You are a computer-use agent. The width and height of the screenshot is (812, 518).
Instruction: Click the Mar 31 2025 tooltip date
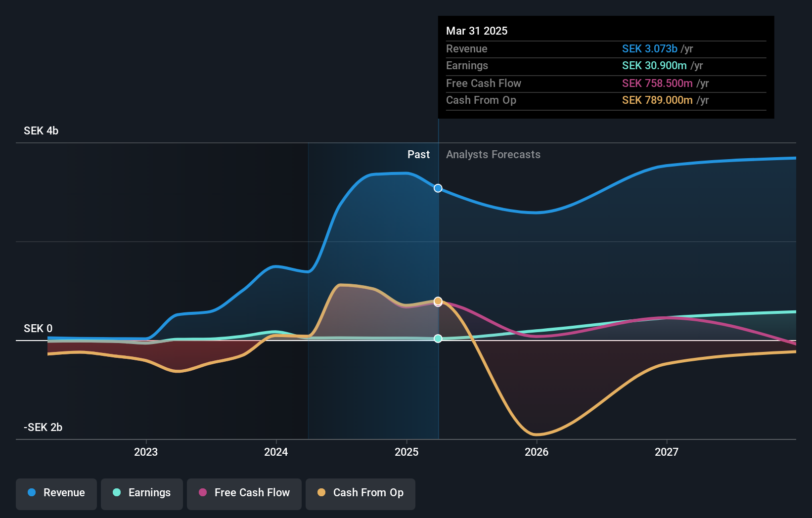[477, 31]
